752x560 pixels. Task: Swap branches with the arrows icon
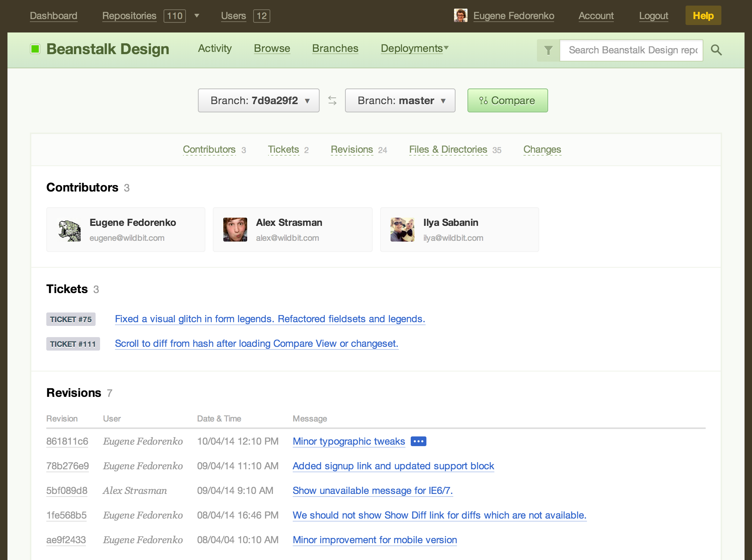pos(332,100)
